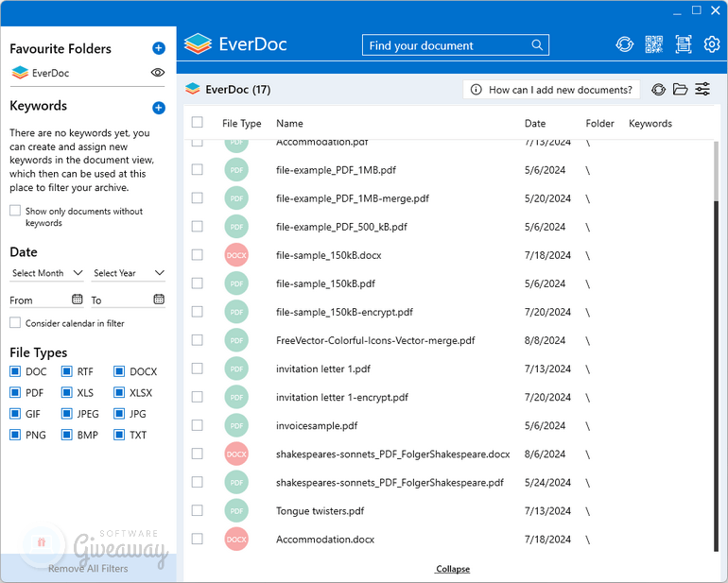Click the To date field
The height and width of the screenshot is (583, 728).
(129, 300)
